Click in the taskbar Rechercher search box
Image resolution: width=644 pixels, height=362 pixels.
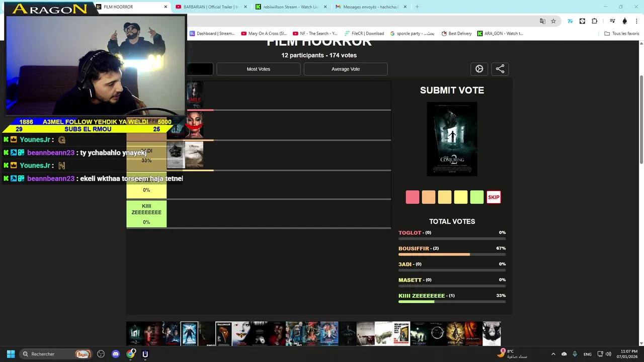pos(56,354)
